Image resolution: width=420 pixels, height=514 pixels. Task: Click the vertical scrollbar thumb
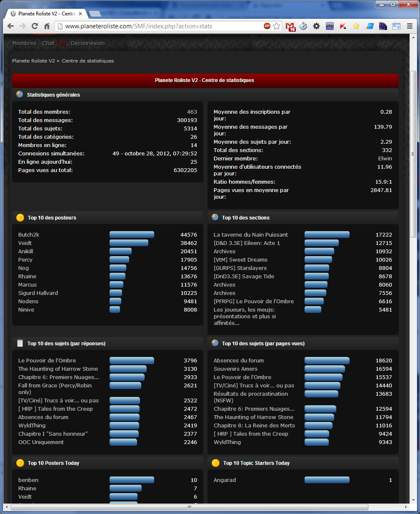click(413, 154)
